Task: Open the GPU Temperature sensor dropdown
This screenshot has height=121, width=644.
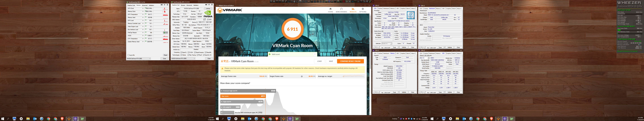Action: coord(143,15)
